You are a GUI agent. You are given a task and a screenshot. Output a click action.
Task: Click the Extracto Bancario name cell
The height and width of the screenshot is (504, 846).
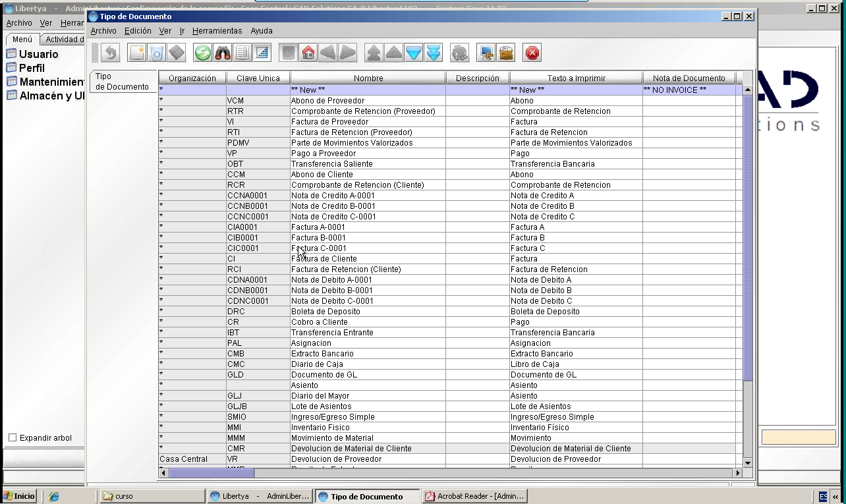tap(368, 354)
